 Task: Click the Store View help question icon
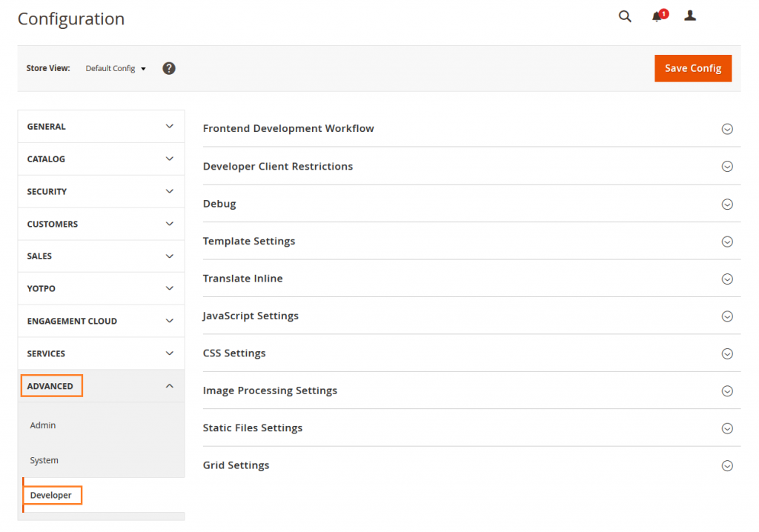168,68
